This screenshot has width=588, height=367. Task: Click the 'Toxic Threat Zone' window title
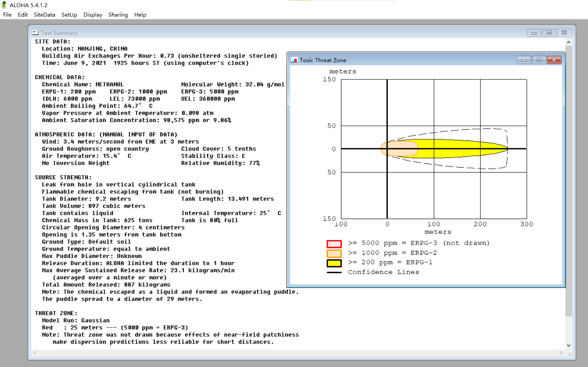tap(323, 60)
